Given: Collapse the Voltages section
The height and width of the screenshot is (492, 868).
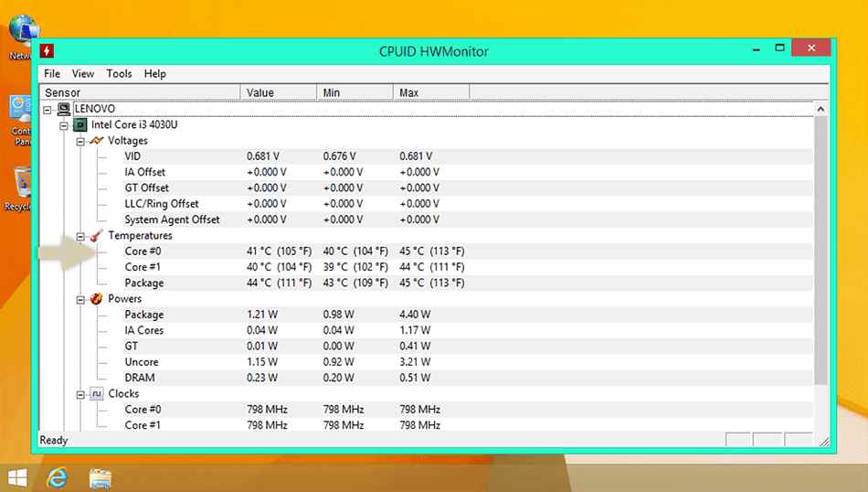Looking at the screenshot, I should coord(80,141).
